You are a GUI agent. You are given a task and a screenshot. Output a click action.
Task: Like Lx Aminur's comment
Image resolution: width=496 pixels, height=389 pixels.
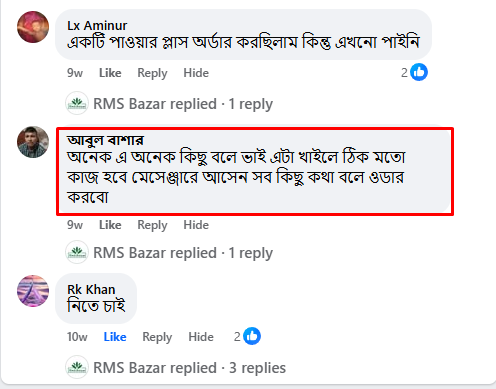[110, 73]
